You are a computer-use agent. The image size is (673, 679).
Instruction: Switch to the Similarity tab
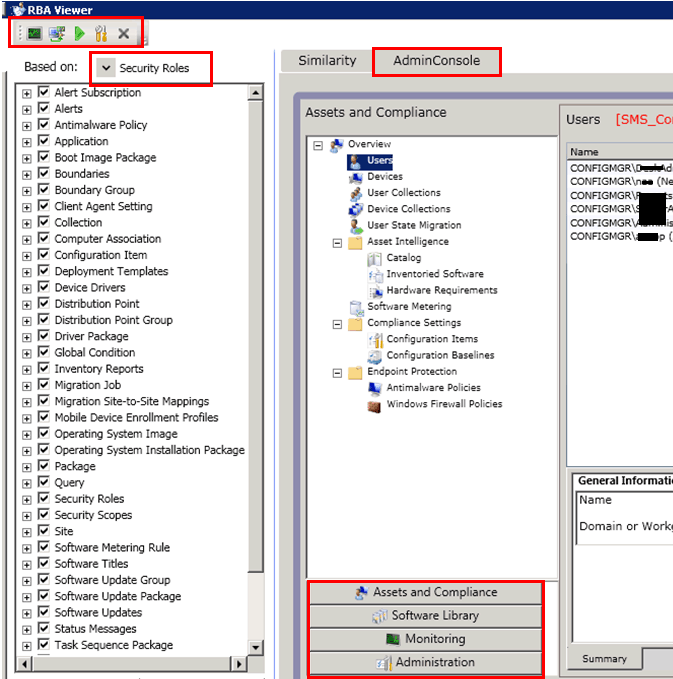(x=327, y=61)
